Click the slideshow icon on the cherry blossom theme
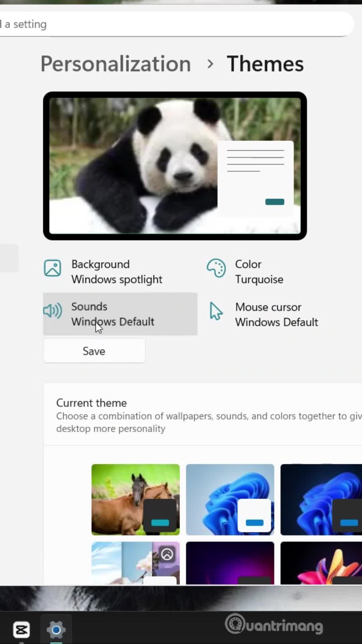Viewport: 362px width, 644px height. pyautogui.click(x=167, y=554)
